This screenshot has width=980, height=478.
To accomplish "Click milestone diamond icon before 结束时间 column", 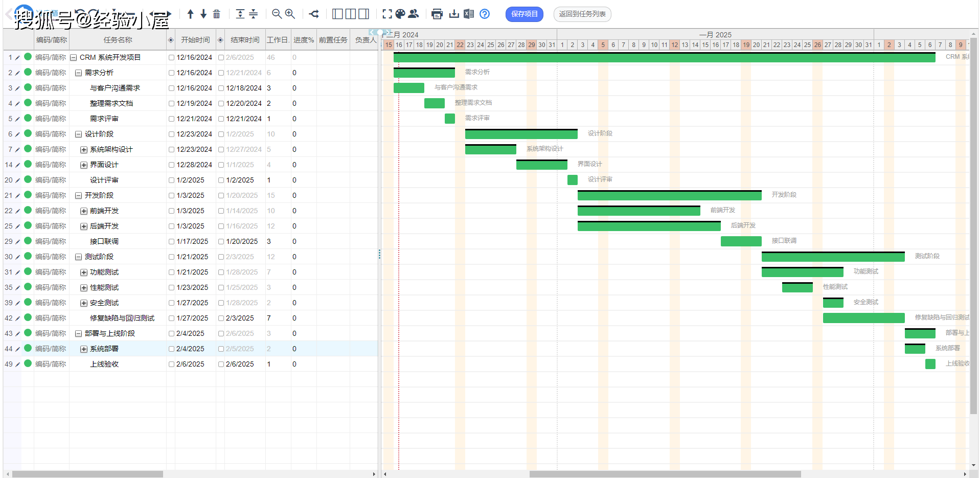I will [220, 40].
